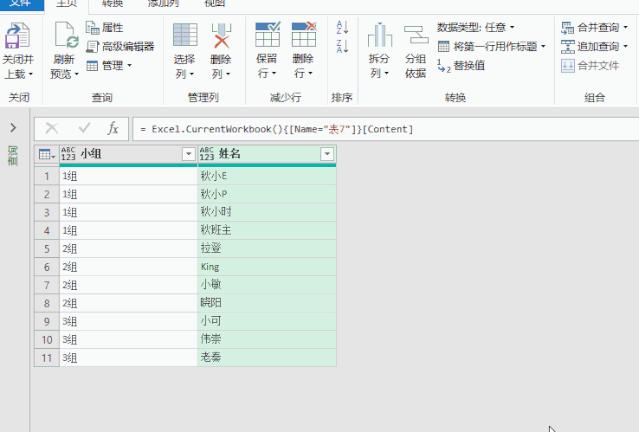
Task: Select the cell containing 秋班主
Action: click(267, 231)
